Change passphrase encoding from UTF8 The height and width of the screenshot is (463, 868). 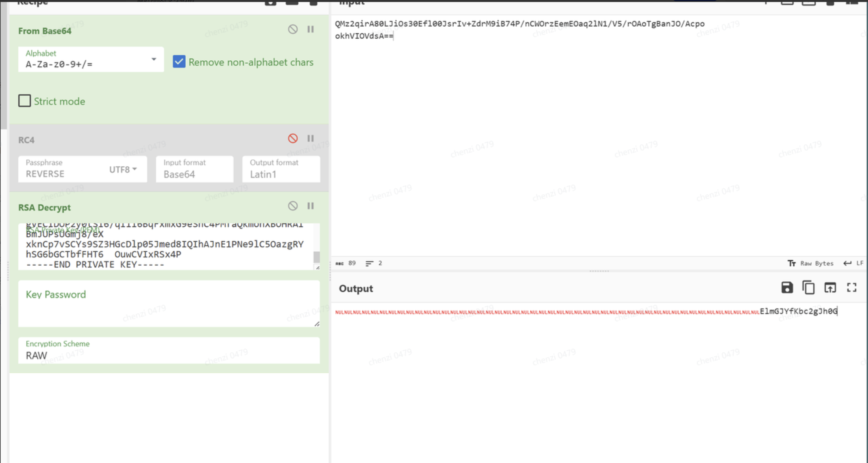point(123,169)
